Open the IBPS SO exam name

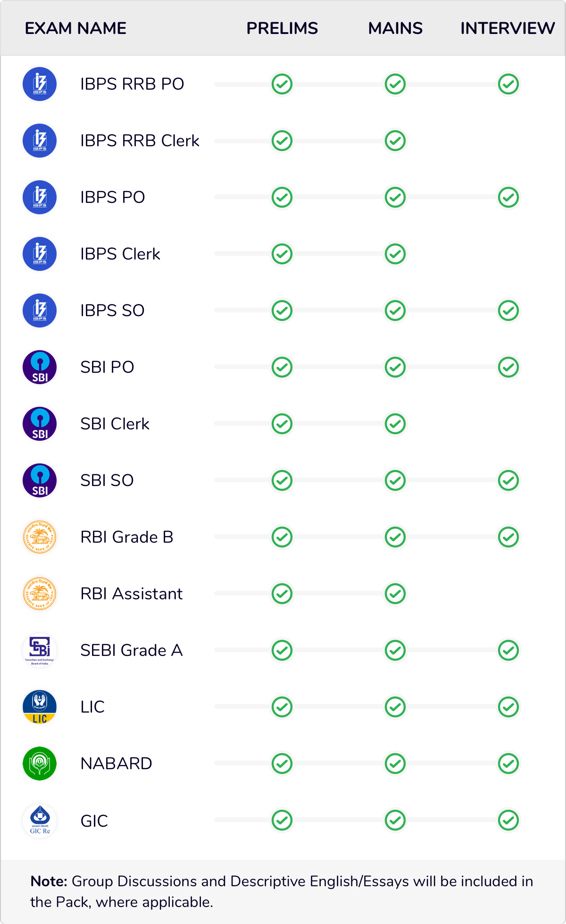pos(112,311)
